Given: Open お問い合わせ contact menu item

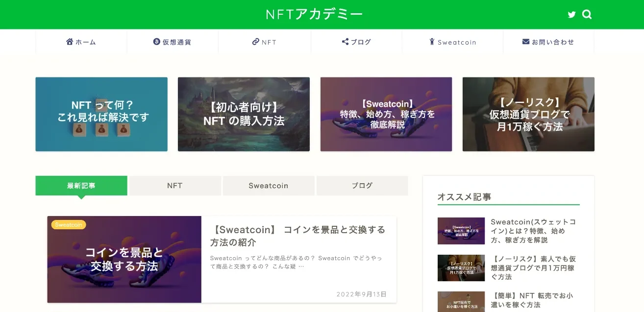Looking at the screenshot, I should (548, 42).
